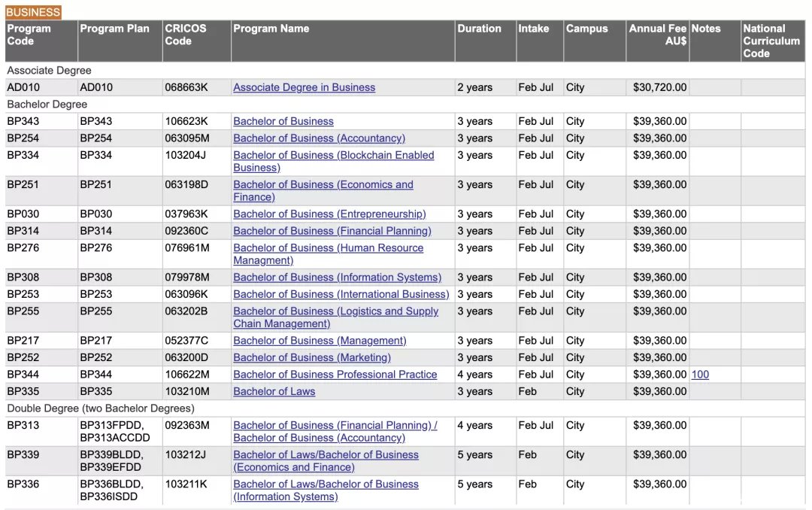Open Bachelor of Laws/Business (Economics and Finance) link
Image resolution: width=812 pixels, height=510 pixels.
click(x=326, y=461)
